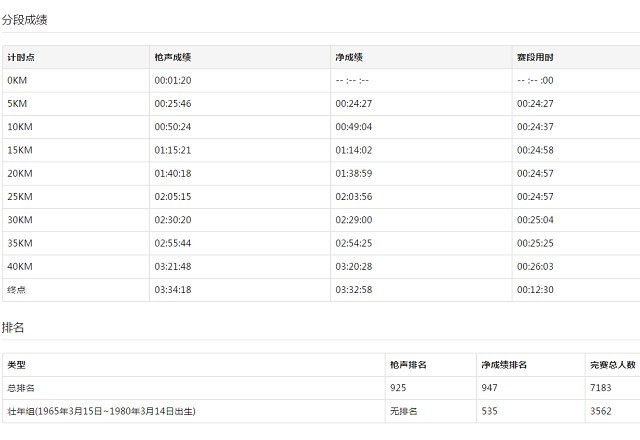Click the 净成绩 column header in splits table

click(349, 57)
